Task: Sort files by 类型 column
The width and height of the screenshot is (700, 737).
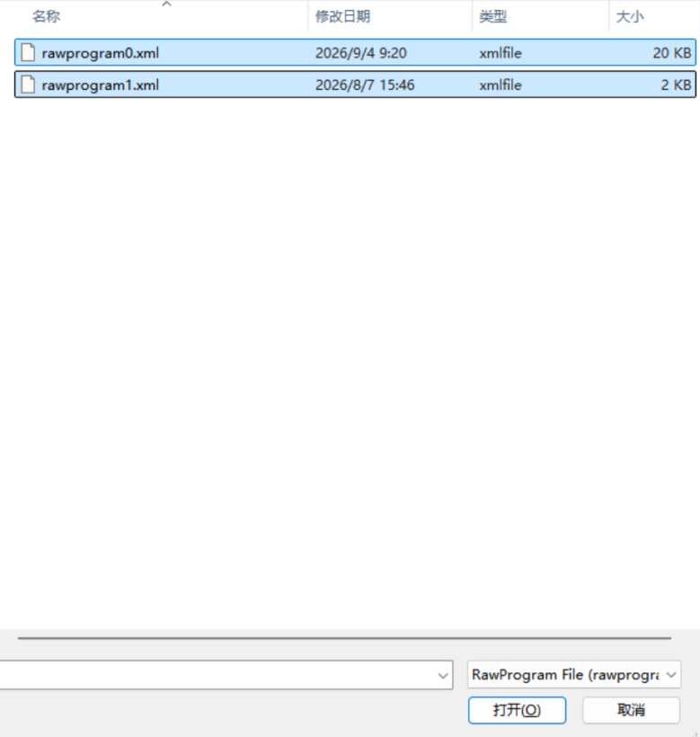Action: point(492,16)
